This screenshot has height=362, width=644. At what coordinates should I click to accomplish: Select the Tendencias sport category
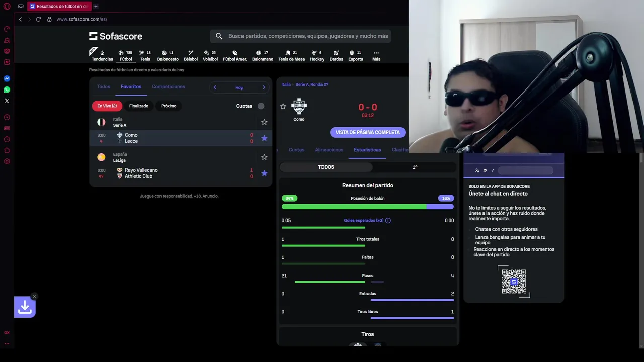point(102,55)
